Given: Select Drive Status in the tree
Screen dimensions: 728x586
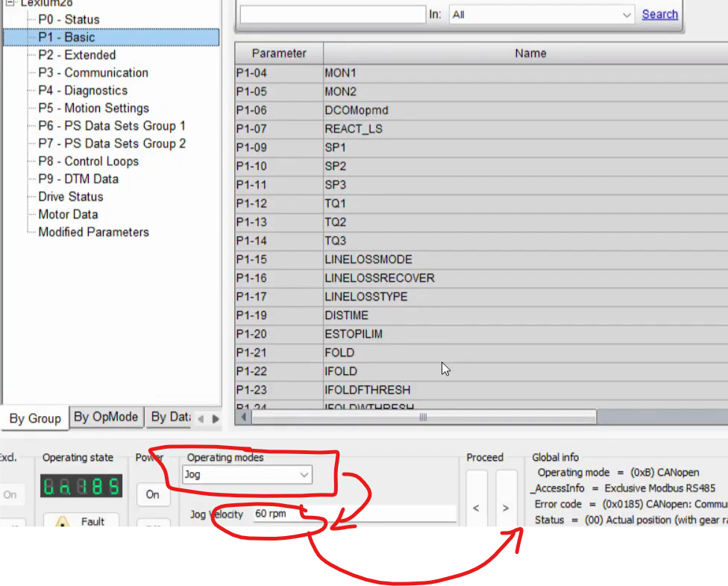Looking at the screenshot, I should click(x=71, y=197).
